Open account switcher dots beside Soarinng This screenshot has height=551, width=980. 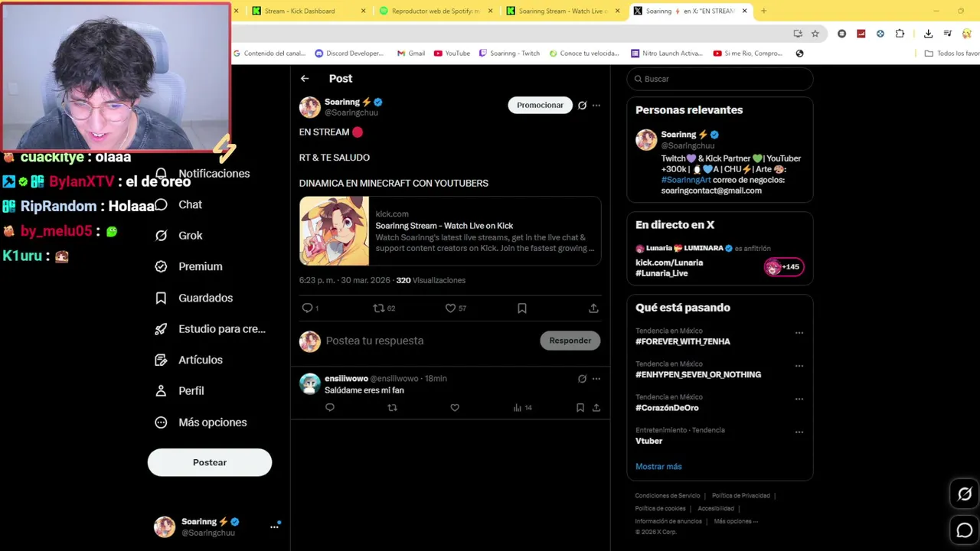pos(274,527)
